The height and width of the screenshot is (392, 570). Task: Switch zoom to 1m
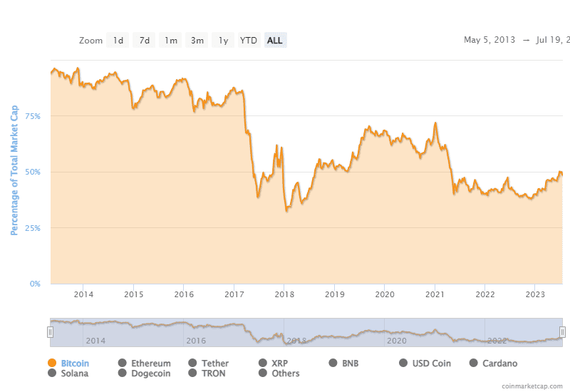[x=171, y=41]
